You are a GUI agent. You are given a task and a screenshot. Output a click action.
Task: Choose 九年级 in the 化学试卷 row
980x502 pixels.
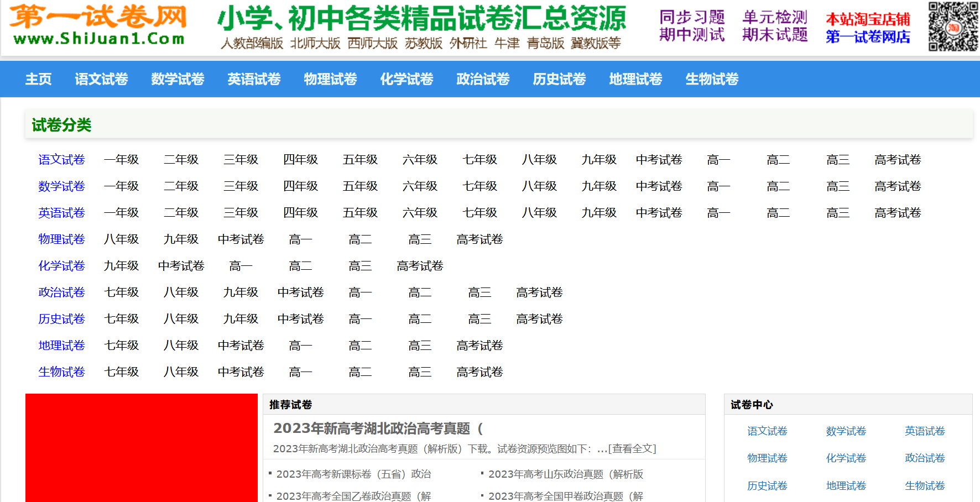(x=121, y=266)
